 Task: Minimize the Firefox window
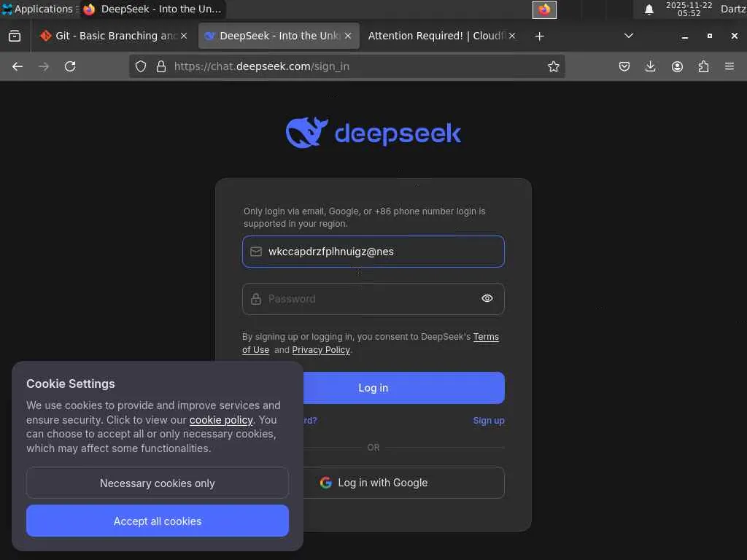pyautogui.click(x=684, y=36)
